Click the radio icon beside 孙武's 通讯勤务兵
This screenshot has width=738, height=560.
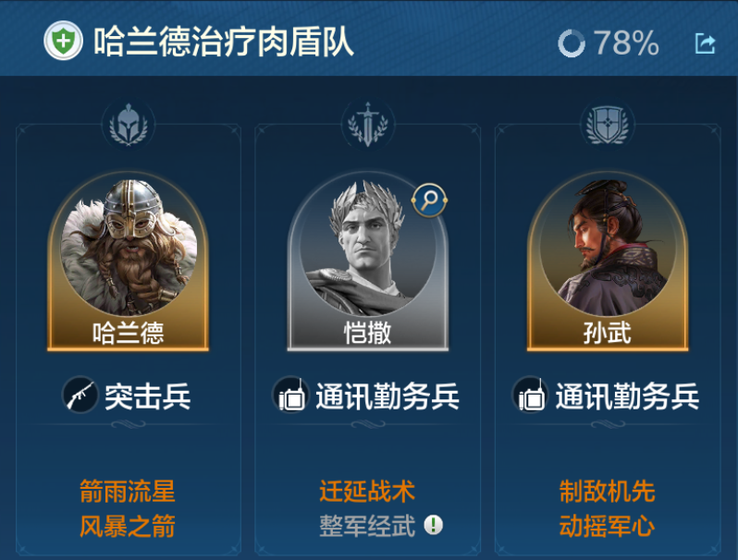point(531,395)
